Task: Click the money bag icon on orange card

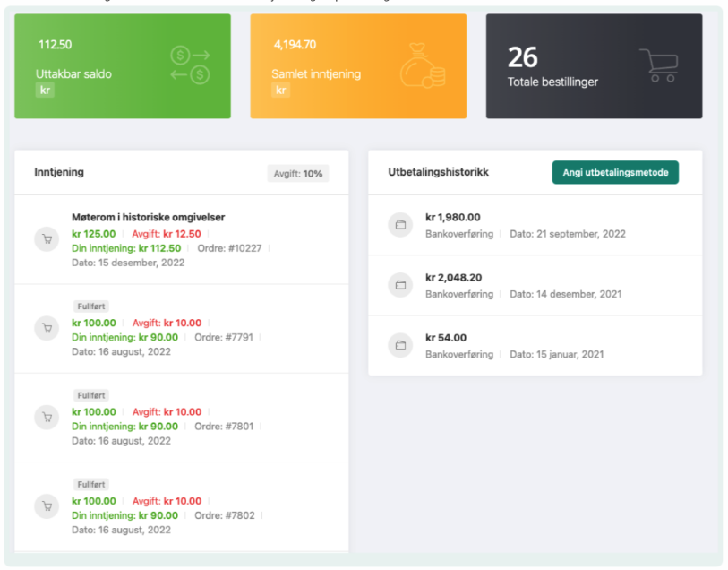Action: (x=422, y=66)
